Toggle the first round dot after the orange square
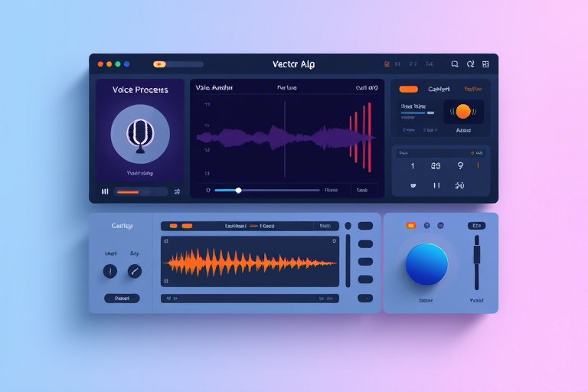Screen dimensions: 588x392 coord(426,225)
